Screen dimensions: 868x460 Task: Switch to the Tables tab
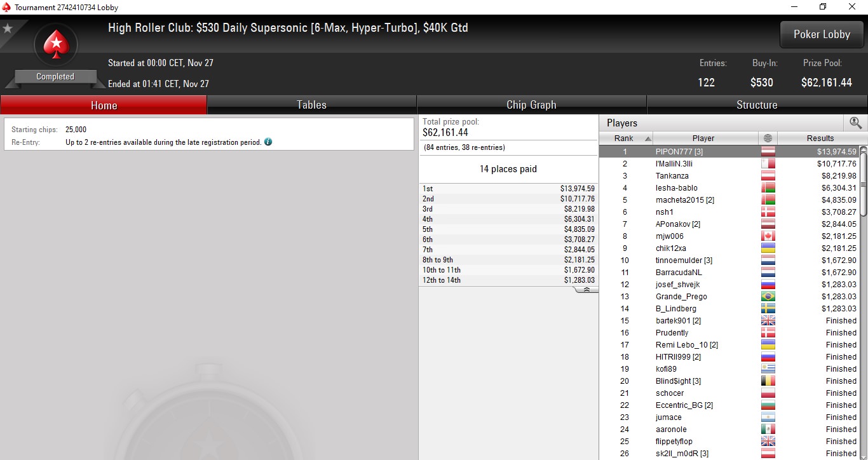tap(311, 105)
